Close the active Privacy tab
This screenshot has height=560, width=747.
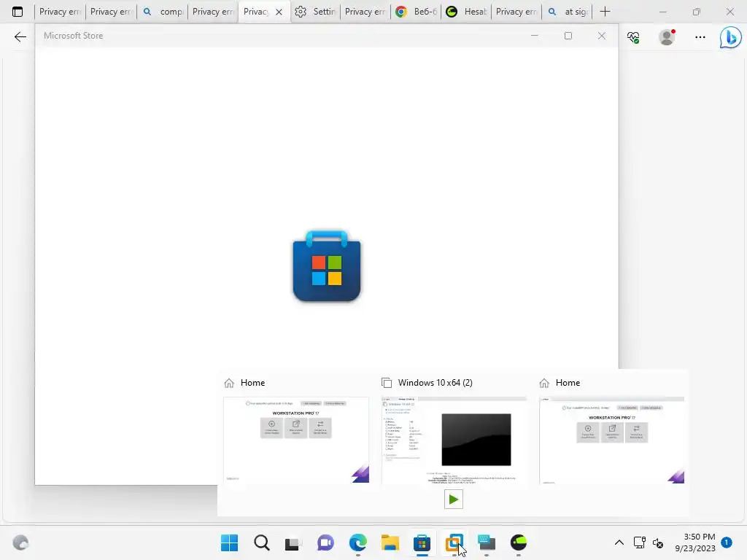[x=279, y=12]
